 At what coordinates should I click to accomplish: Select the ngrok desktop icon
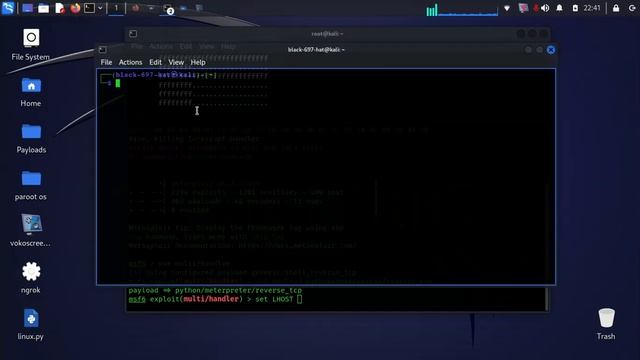click(31, 278)
